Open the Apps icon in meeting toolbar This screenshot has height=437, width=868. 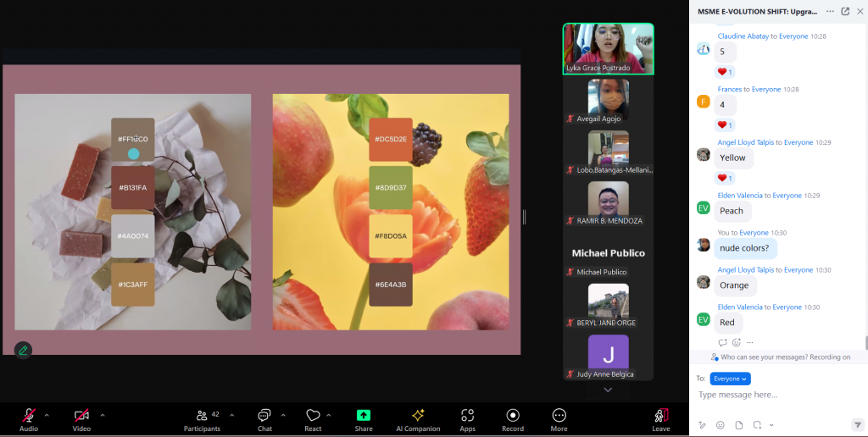click(x=467, y=416)
